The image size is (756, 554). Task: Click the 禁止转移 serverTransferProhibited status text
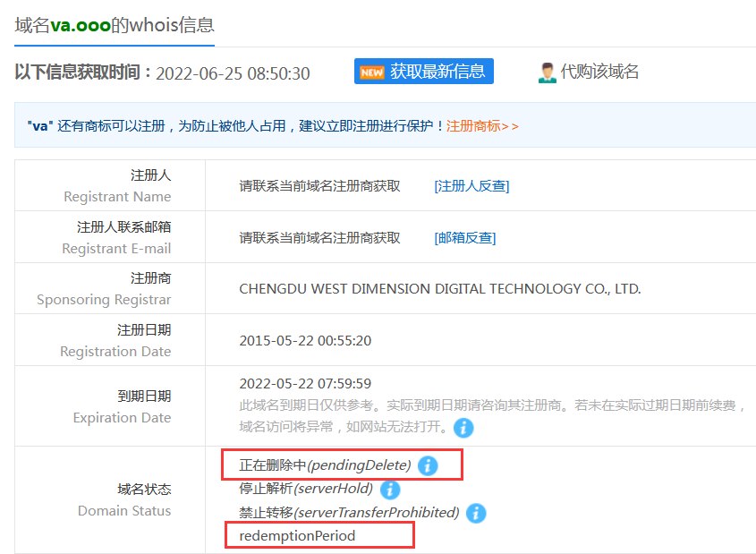[349, 513]
